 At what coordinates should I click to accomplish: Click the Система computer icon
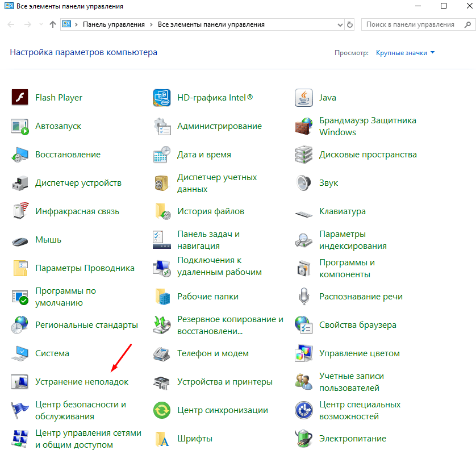[x=20, y=353]
